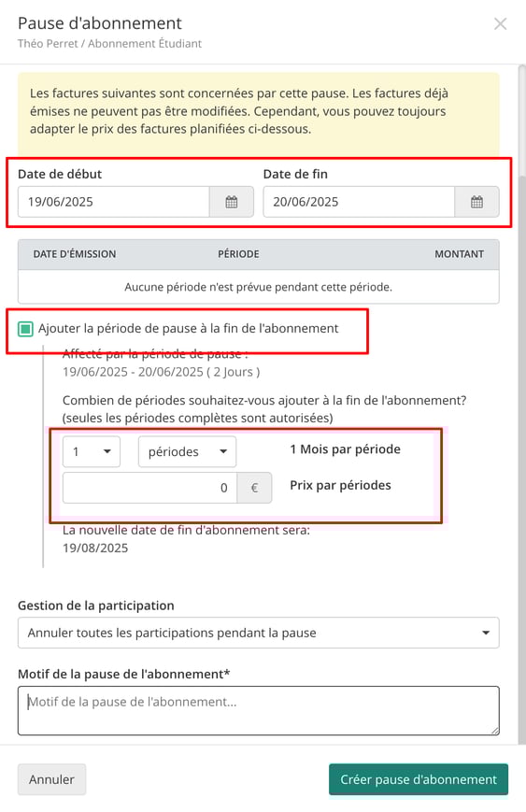Focus the Date de fin field
This screenshot has width=526, height=812.
pyautogui.click(x=359, y=202)
